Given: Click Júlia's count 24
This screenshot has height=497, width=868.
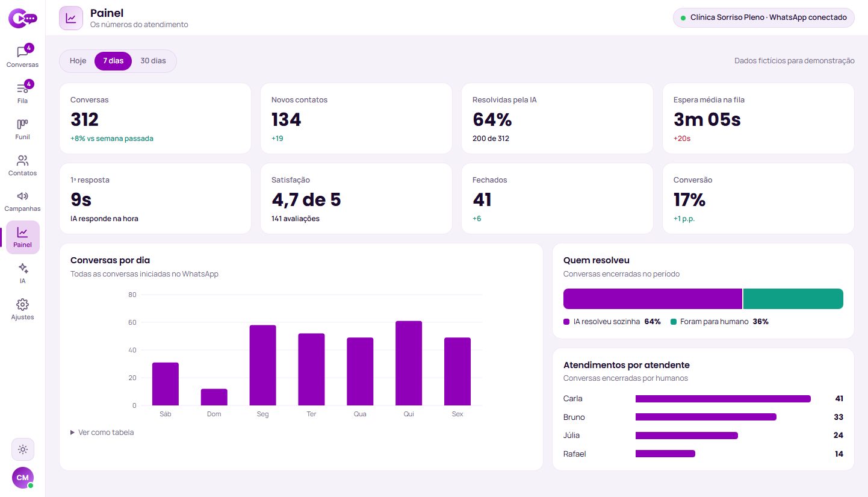Looking at the screenshot, I should [838, 436].
